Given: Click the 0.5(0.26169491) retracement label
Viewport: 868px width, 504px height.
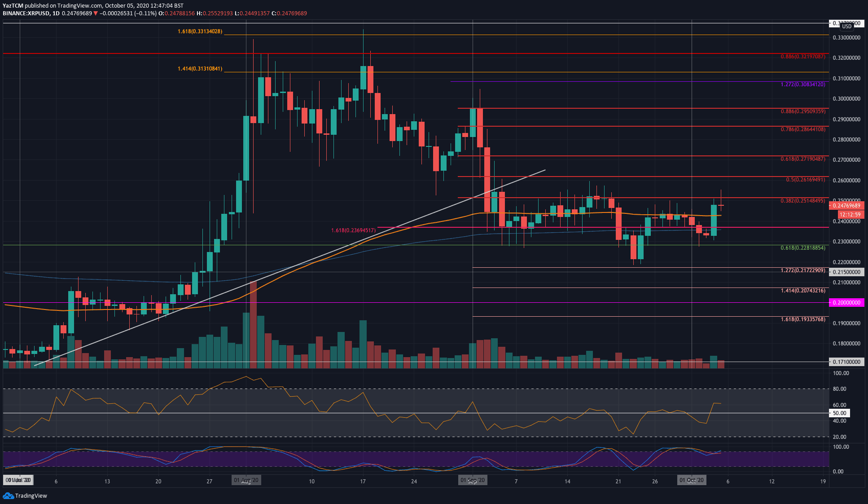Looking at the screenshot, I should (806, 180).
